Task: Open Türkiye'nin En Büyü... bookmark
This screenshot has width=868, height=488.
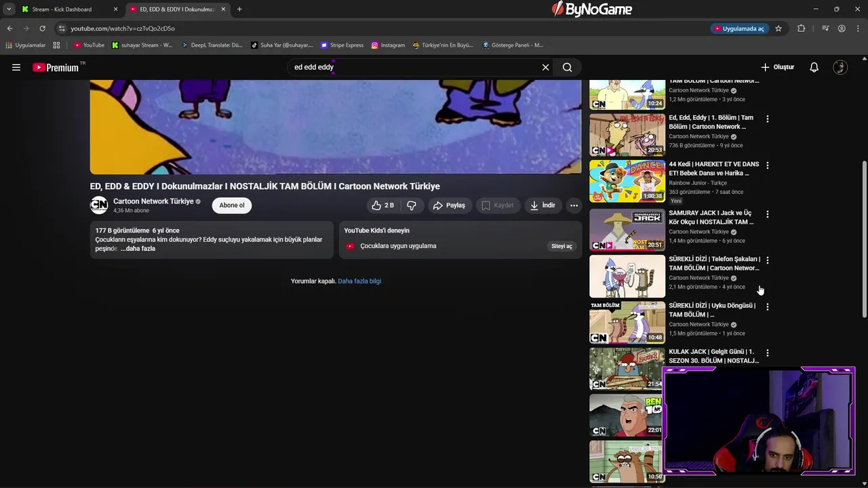Action: pyautogui.click(x=443, y=45)
